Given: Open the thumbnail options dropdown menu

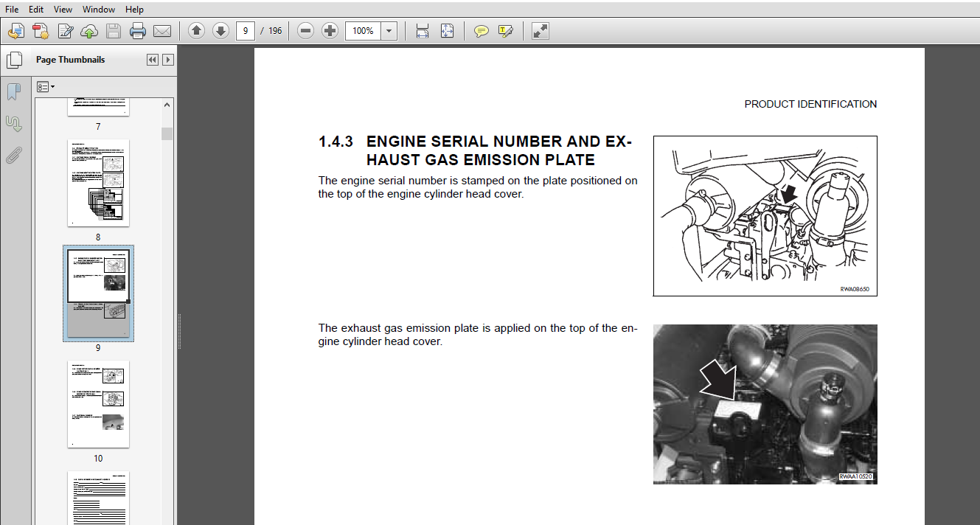Looking at the screenshot, I should (x=46, y=87).
